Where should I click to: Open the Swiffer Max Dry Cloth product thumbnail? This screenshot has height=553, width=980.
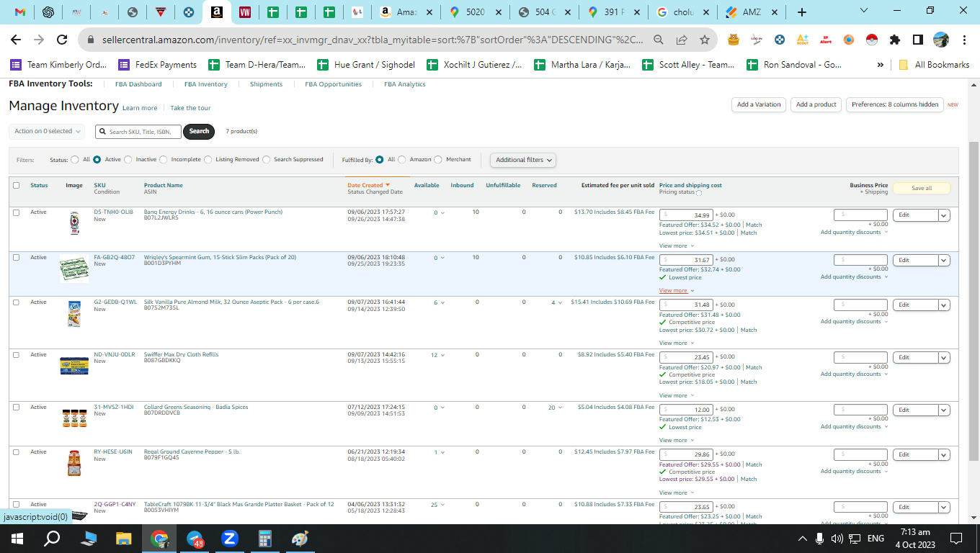click(x=74, y=365)
